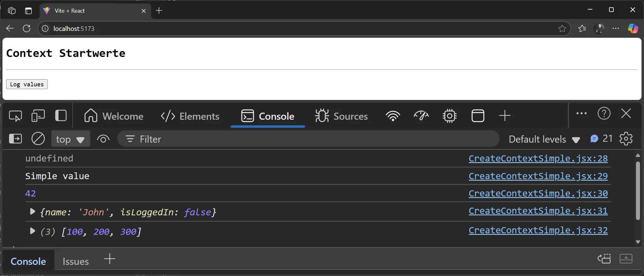Viewport: 644px width, 276px height.
Task: Click the 42 log entry
Action: click(31, 193)
